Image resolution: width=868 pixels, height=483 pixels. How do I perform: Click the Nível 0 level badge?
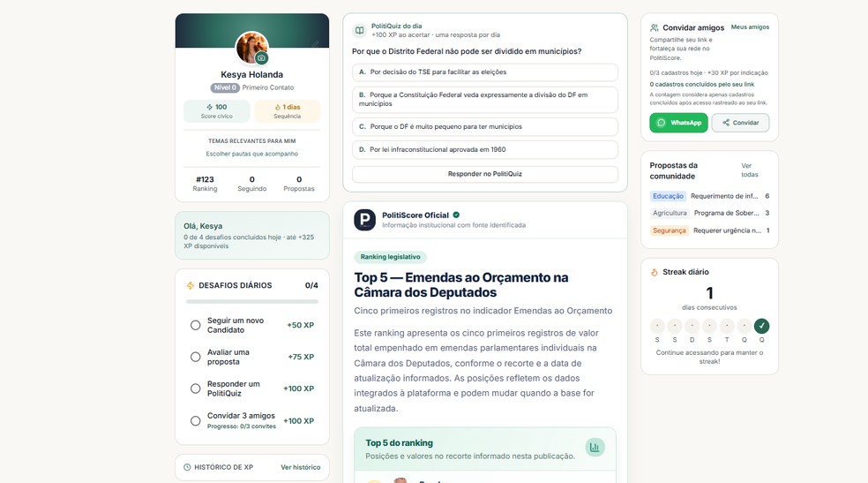(225, 87)
